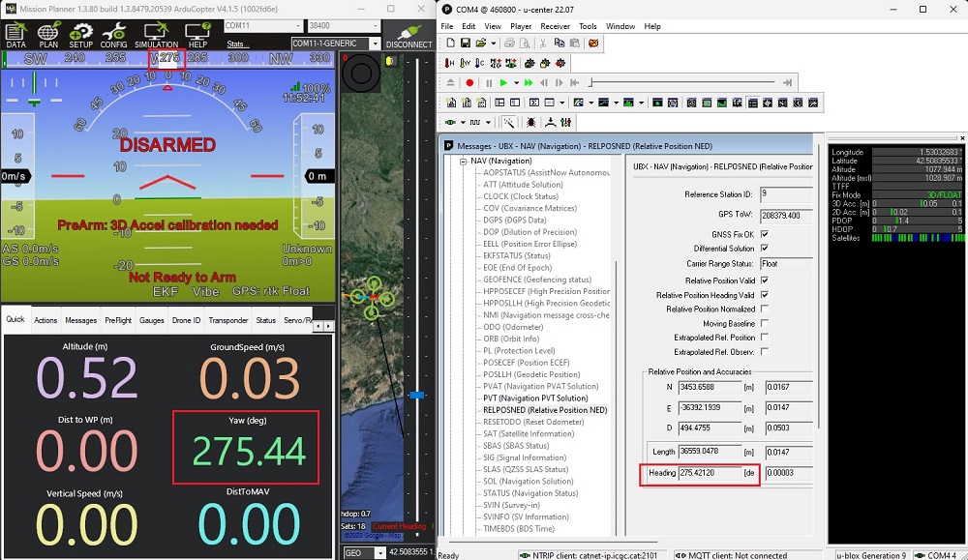Uncheck Relative Position Heading Valid
Image resolution: width=968 pixels, height=560 pixels.
pos(765,294)
